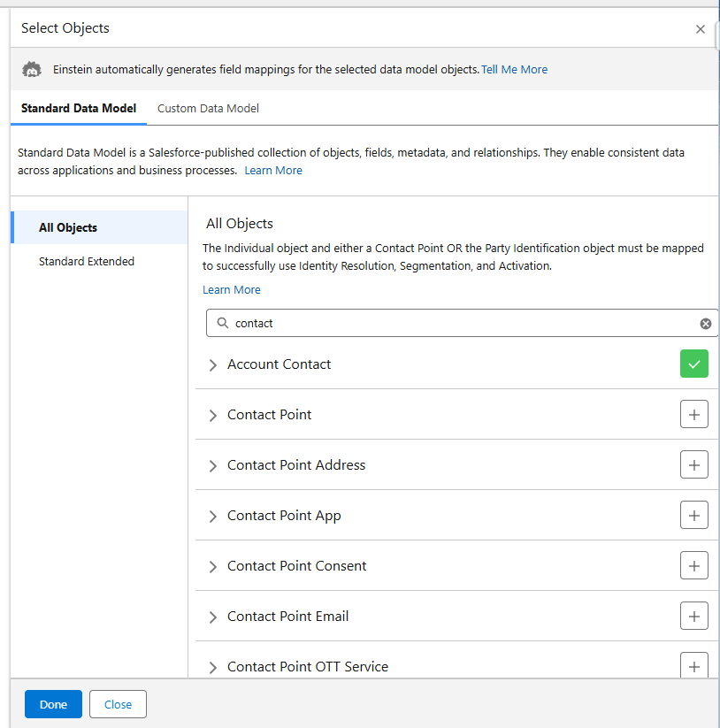
Task: Add Contact Point OTT Service with plus
Action: click(694, 665)
